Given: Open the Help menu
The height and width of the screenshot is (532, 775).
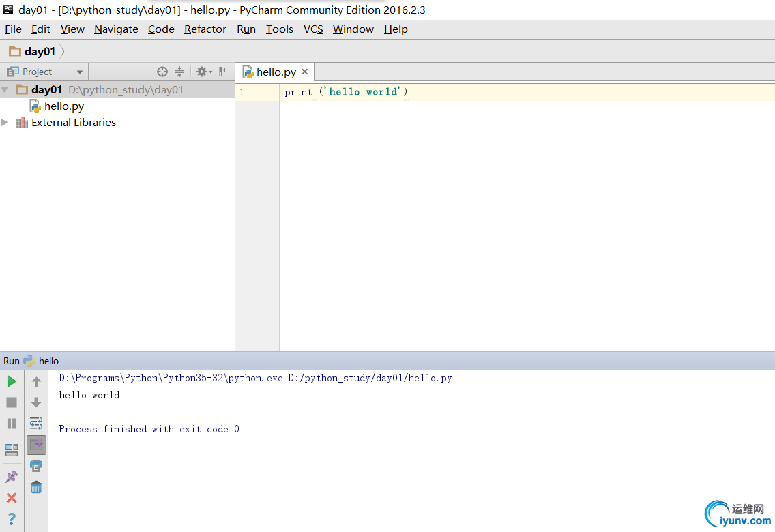Looking at the screenshot, I should click(x=396, y=29).
